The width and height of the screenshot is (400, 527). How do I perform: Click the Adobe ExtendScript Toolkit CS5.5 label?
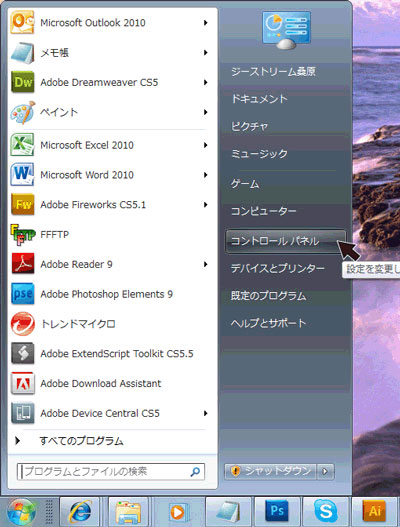pyautogui.click(x=117, y=354)
